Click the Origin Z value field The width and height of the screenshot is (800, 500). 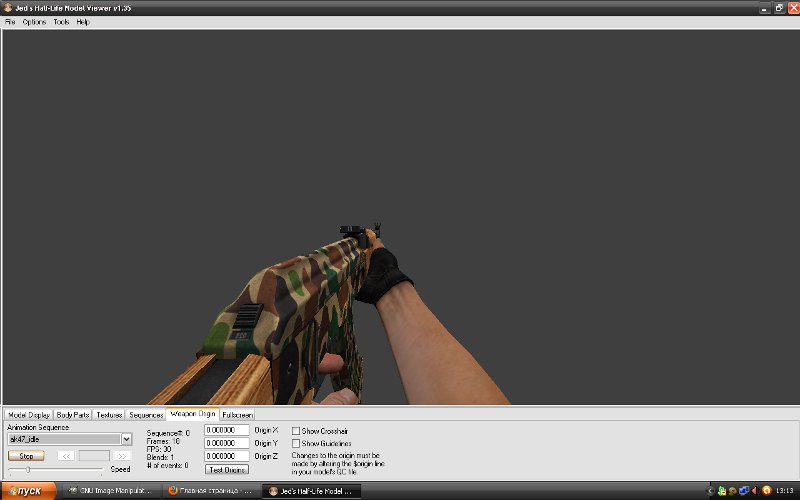[227, 456]
